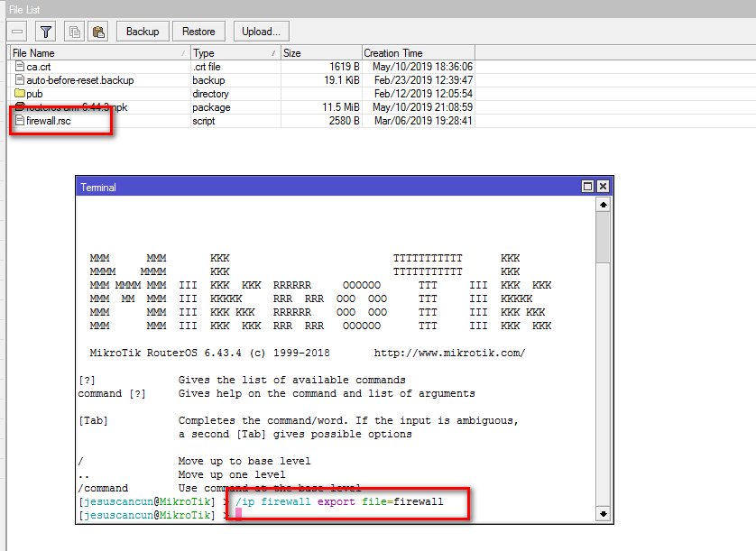Click the terminal command prompt cursor
Viewport: 756px width, 551px height.
click(239, 515)
